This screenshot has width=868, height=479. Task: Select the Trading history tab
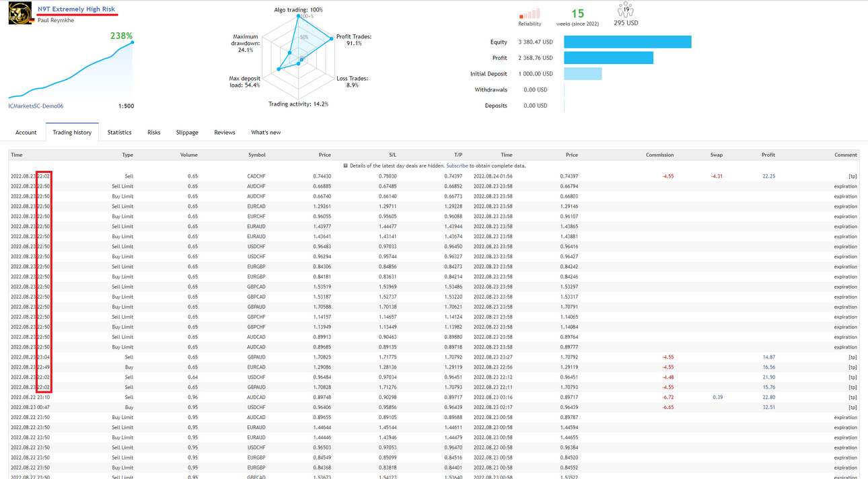click(72, 133)
